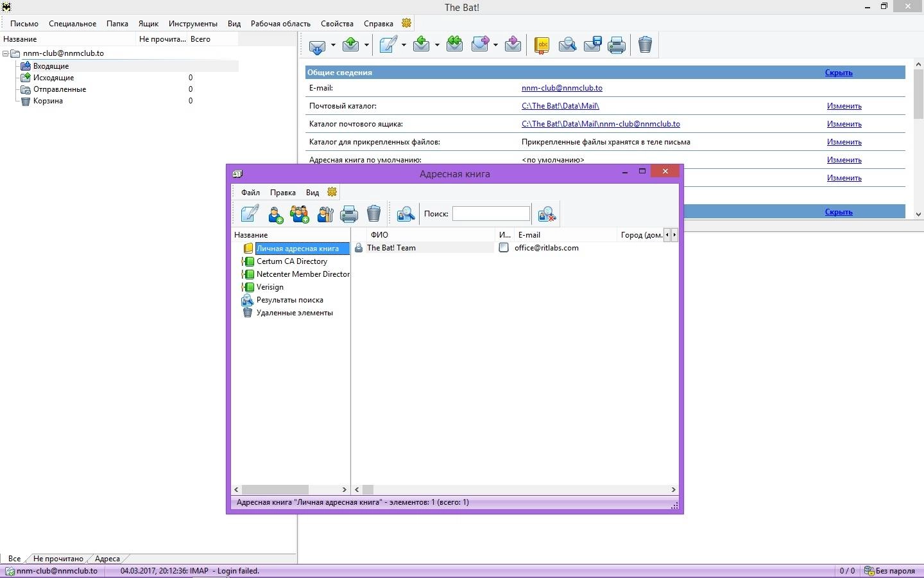Click the Redirect message envelope icon
Viewport: 924px width, 578px height.
[513, 44]
